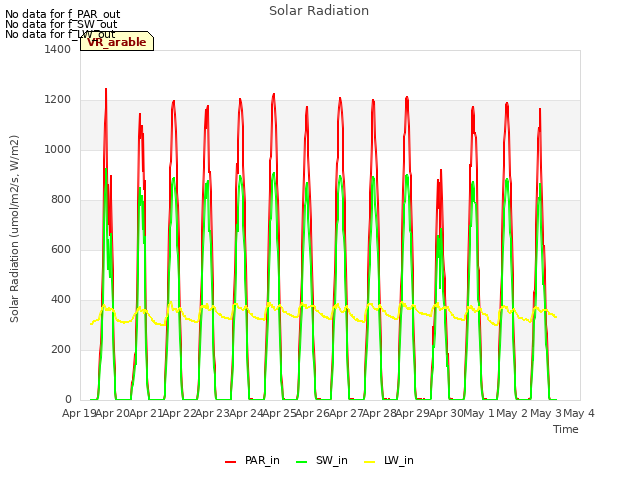Click the PAR_in red legend swatch
Screen dimensions: 640x480
[231, 462]
